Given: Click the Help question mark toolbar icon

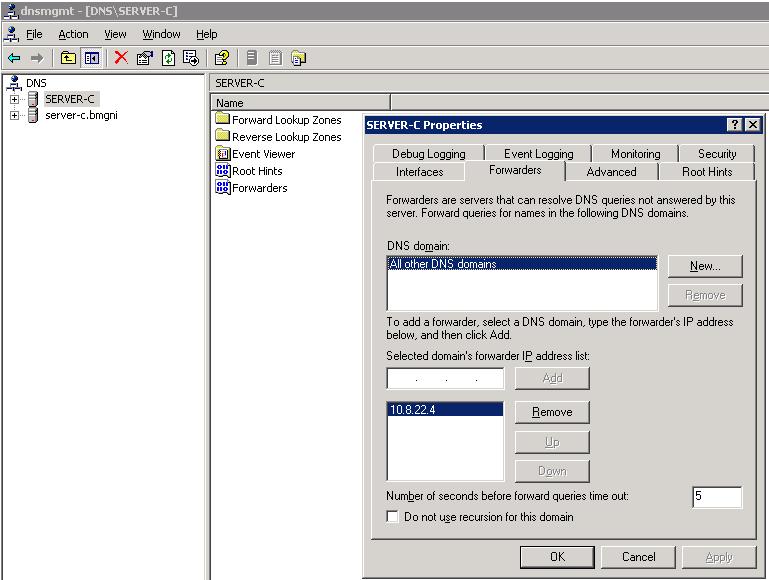Looking at the screenshot, I should [222, 58].
